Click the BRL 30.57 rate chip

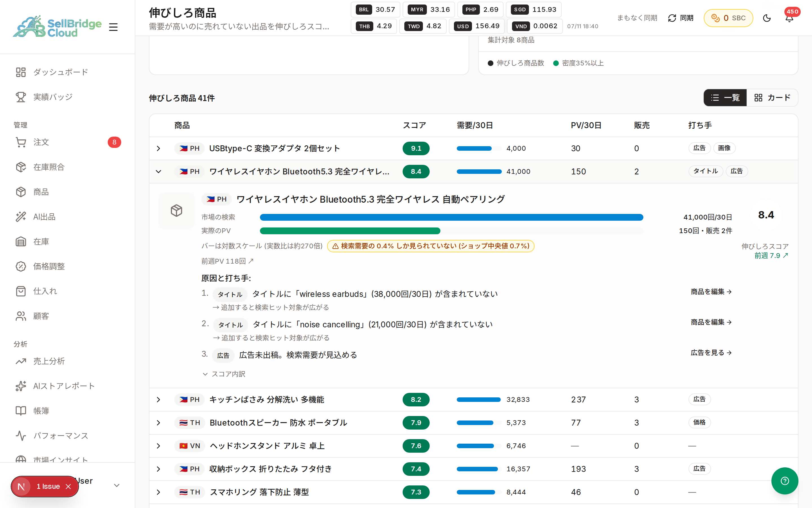(x=375, y=10)
